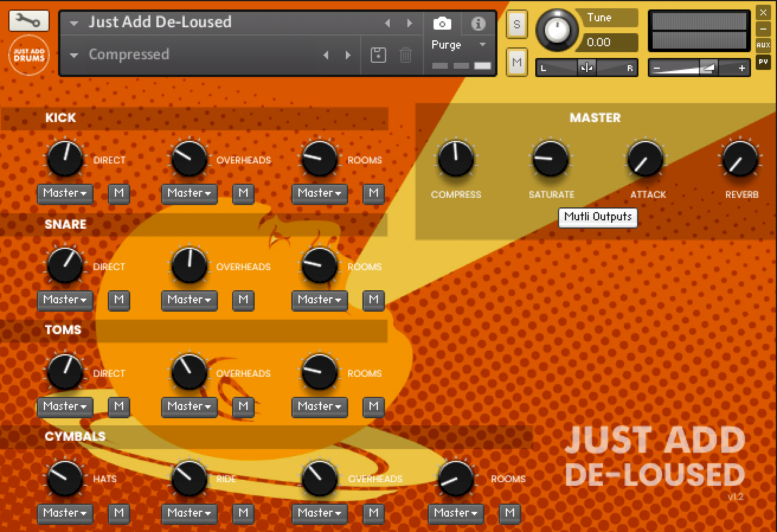
Task: Open Snare Direct output dropdown
Action: click(65, 300)
